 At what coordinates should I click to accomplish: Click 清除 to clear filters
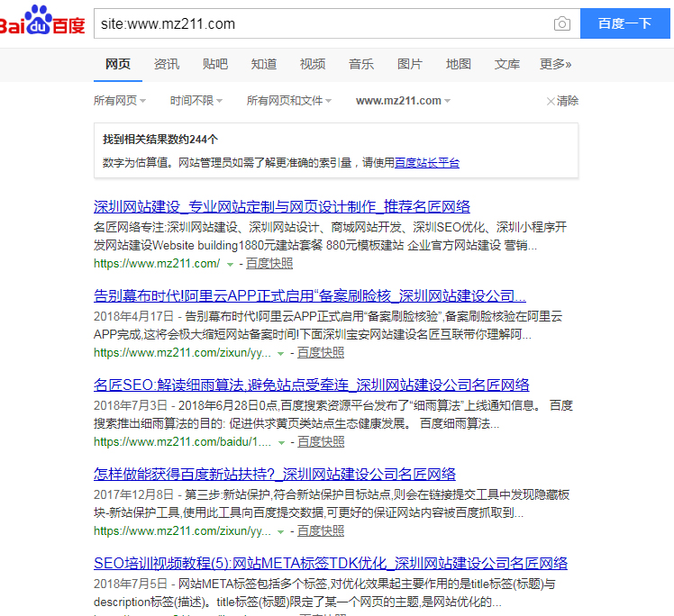[x=562, y=101]
